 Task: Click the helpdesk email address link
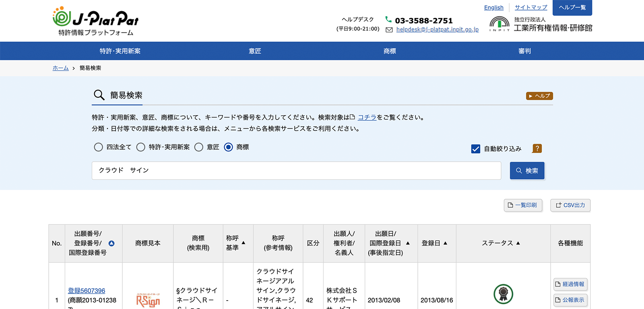(x=438, y=29)
